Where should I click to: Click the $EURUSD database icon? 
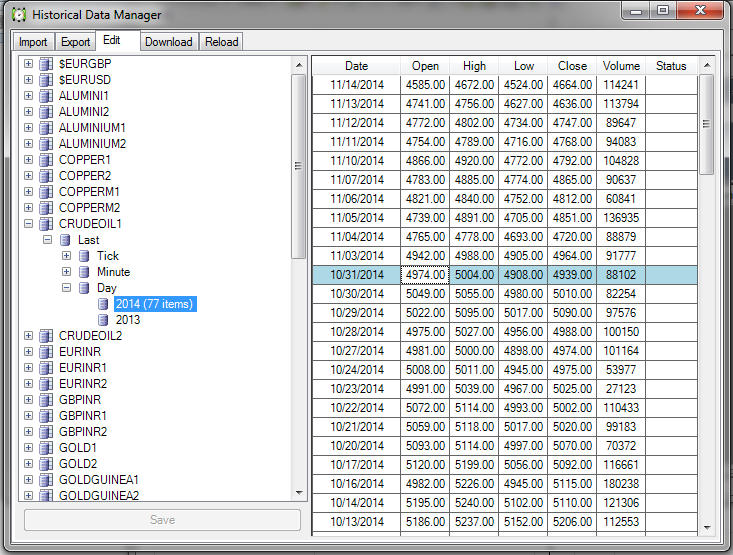(46, 79)
